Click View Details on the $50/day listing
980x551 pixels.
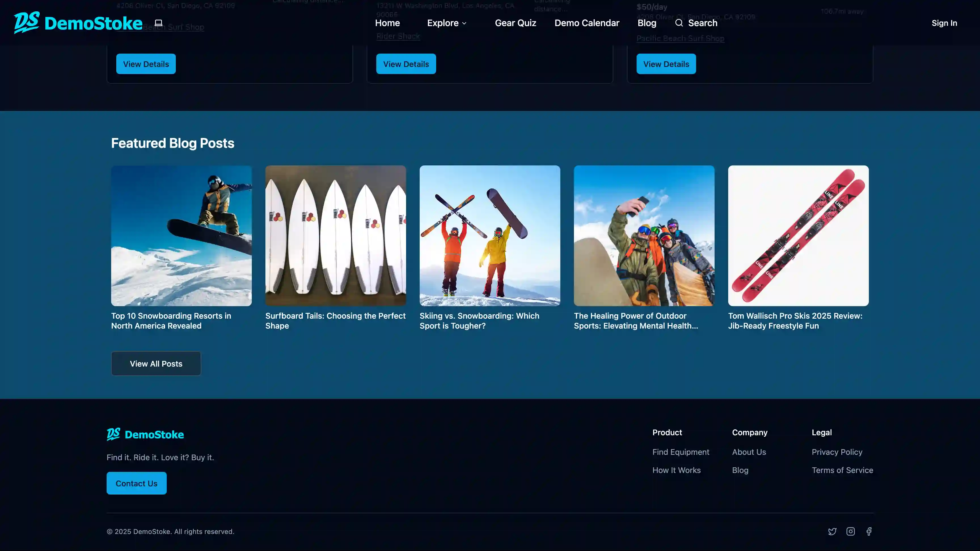pos(666,64)
